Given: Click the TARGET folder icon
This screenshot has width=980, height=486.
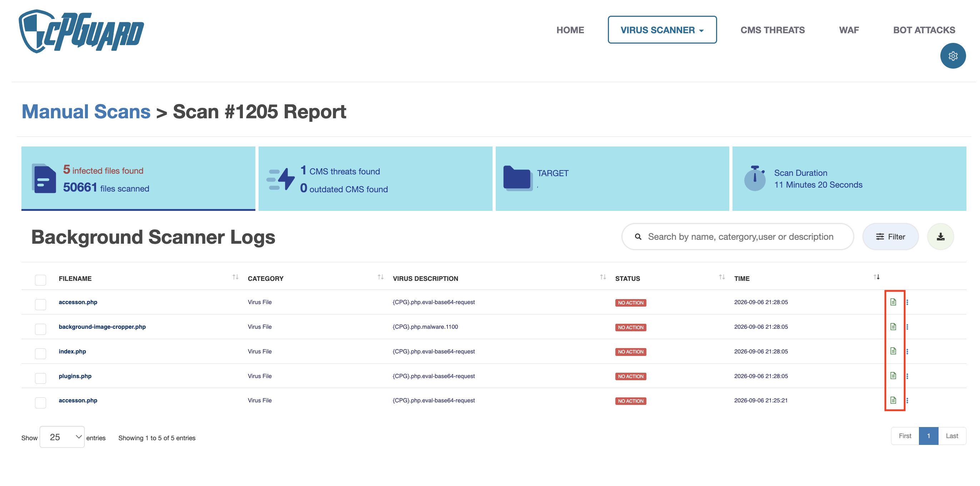Looking at the screenshot, I should (518, 178).
